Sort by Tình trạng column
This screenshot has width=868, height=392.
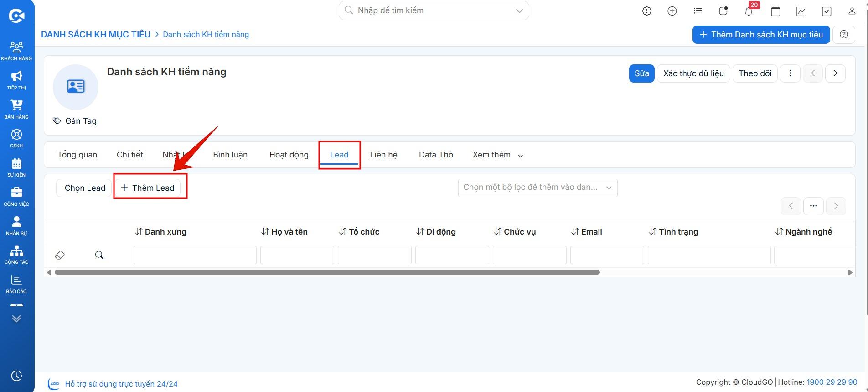coord(673,232)
